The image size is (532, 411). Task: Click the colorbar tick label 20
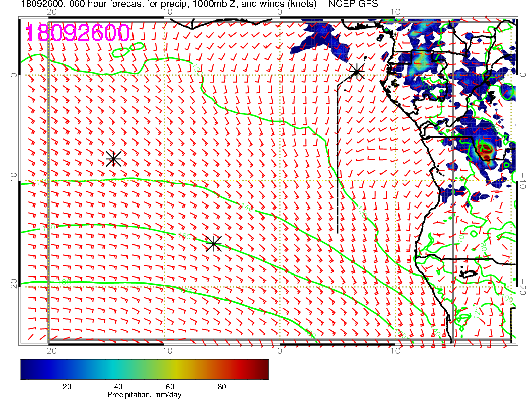[67, 387]
